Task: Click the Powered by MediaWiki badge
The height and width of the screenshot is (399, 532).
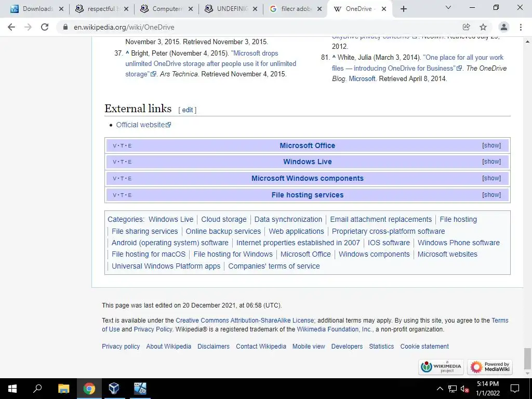Action: 490,367
